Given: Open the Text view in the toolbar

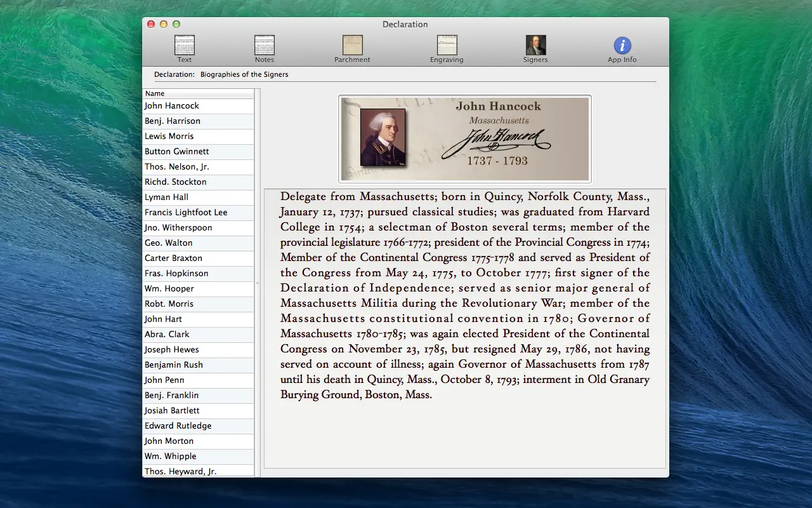Looking at the screenshot, I should (x=184, y=48).
